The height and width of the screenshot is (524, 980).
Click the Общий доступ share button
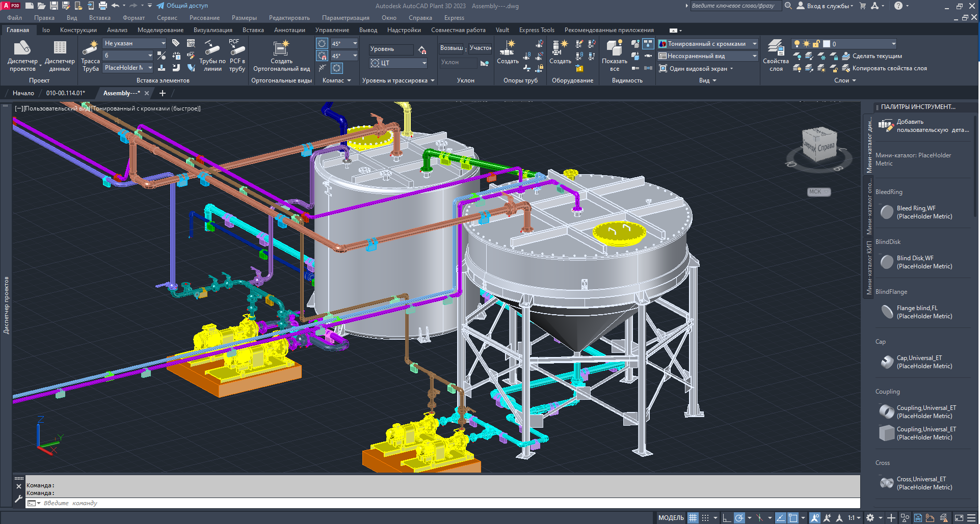pyautogui.click(x=182, y=6)
